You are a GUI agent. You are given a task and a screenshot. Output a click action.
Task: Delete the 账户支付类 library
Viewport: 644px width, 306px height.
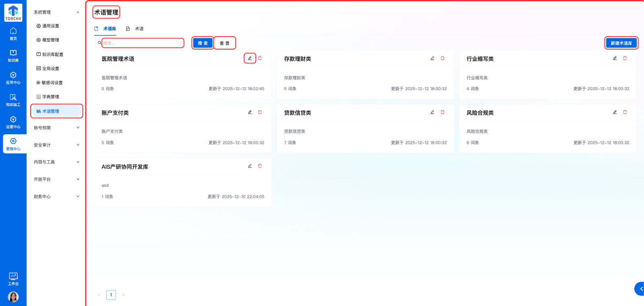pyautogui.click(x=260, y=112)
